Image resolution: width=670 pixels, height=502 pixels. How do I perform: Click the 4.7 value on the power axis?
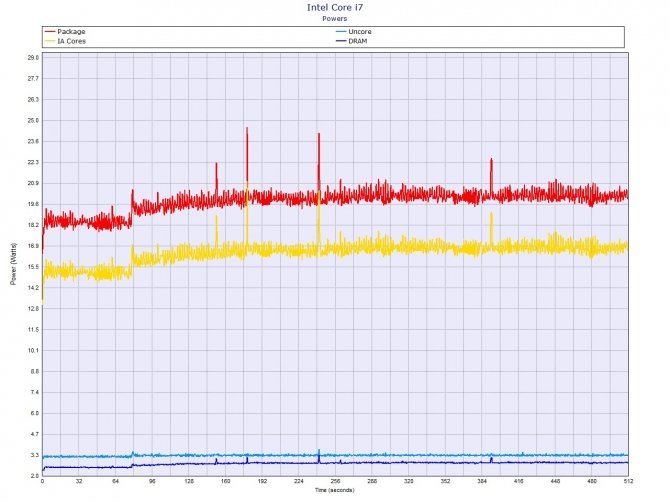(35, 434)
